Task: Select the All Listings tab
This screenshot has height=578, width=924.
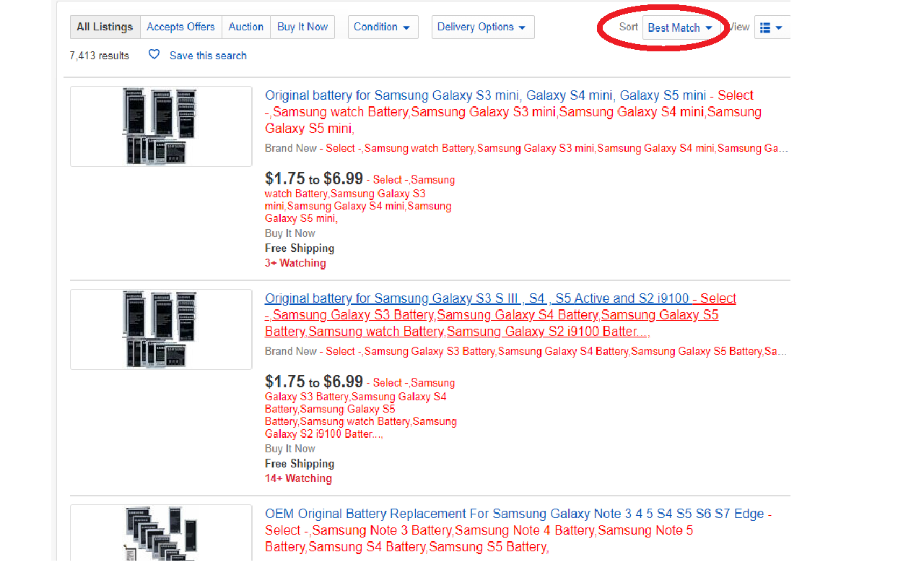Action: 105,27
